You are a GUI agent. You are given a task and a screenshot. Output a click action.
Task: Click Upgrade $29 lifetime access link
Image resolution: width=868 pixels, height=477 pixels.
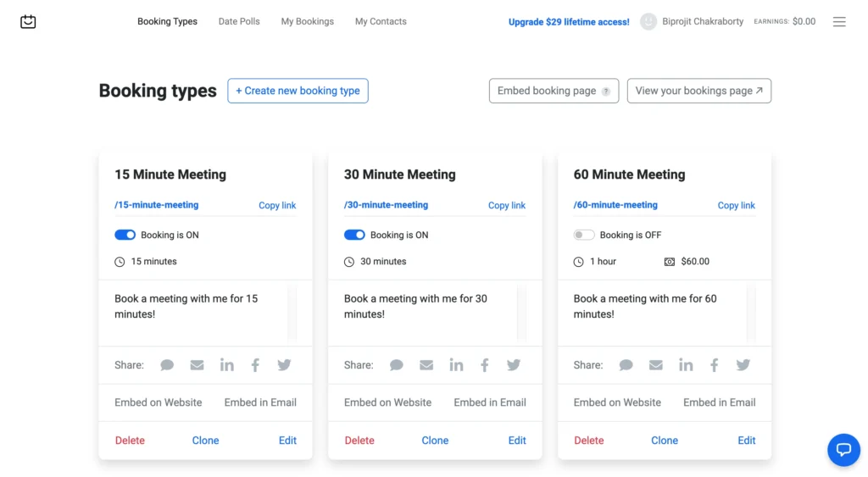569,22
